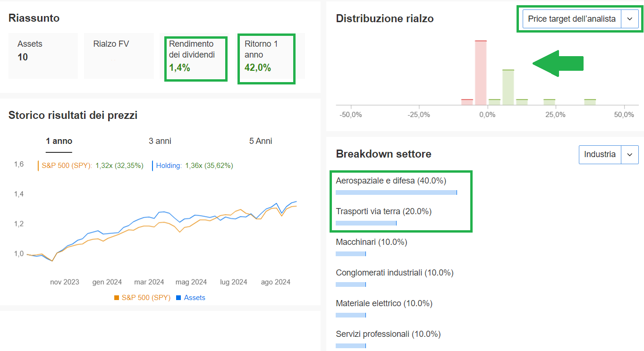Click the Breakdown settore heading

coord(383,154)
